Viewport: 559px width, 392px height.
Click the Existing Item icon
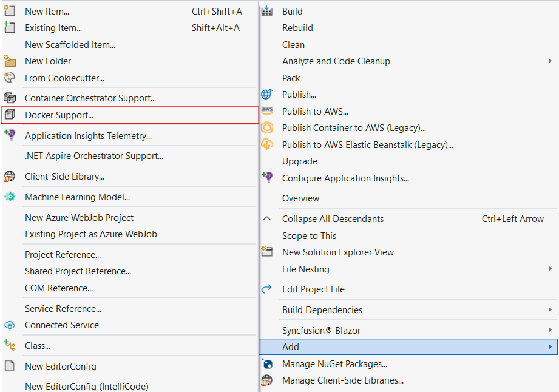pos(10,27)
